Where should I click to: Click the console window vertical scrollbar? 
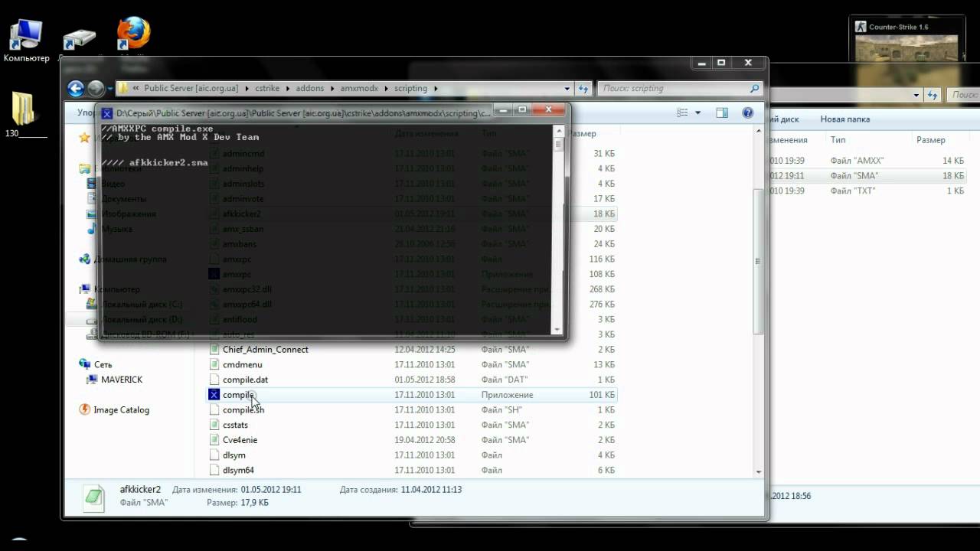tap(558, 230)
